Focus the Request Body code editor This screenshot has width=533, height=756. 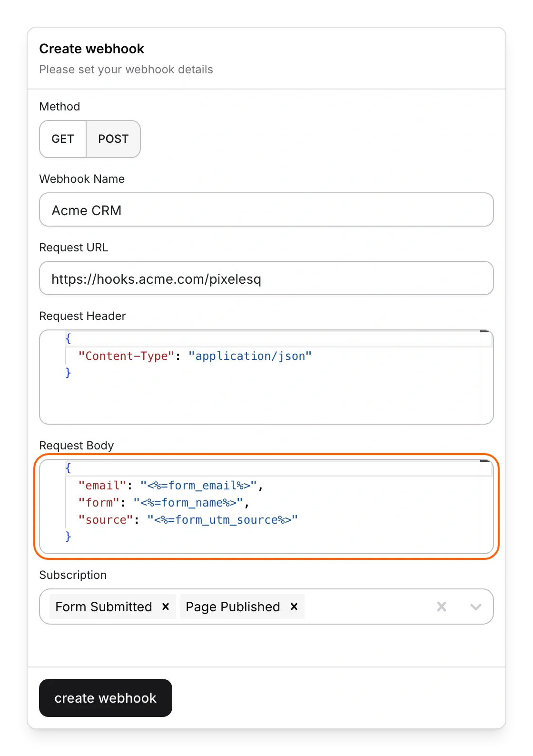266,507
